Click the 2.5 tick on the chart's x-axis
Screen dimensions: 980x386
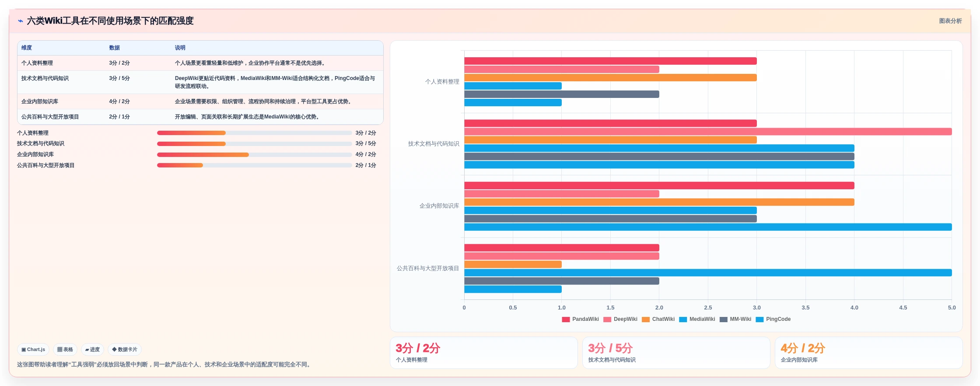click(708, 308)
